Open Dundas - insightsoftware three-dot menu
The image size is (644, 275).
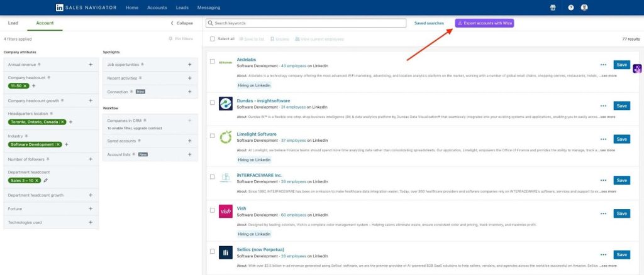(603, 105)
